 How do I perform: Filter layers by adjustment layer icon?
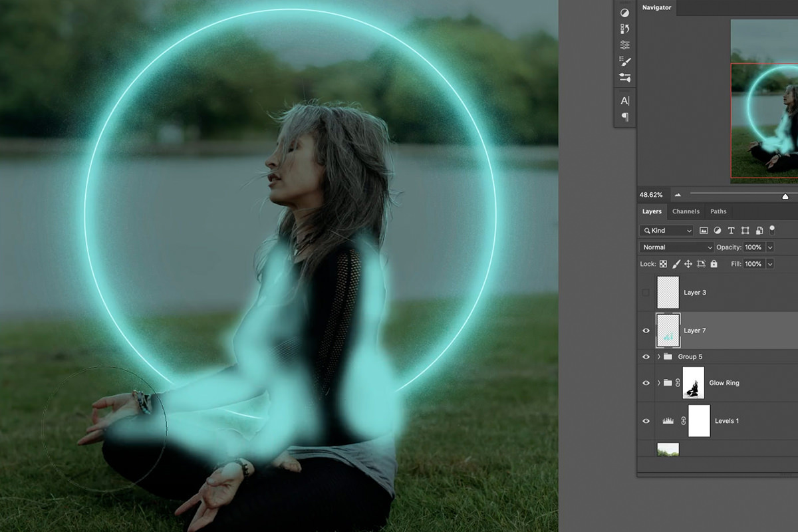tap(718, 231)
